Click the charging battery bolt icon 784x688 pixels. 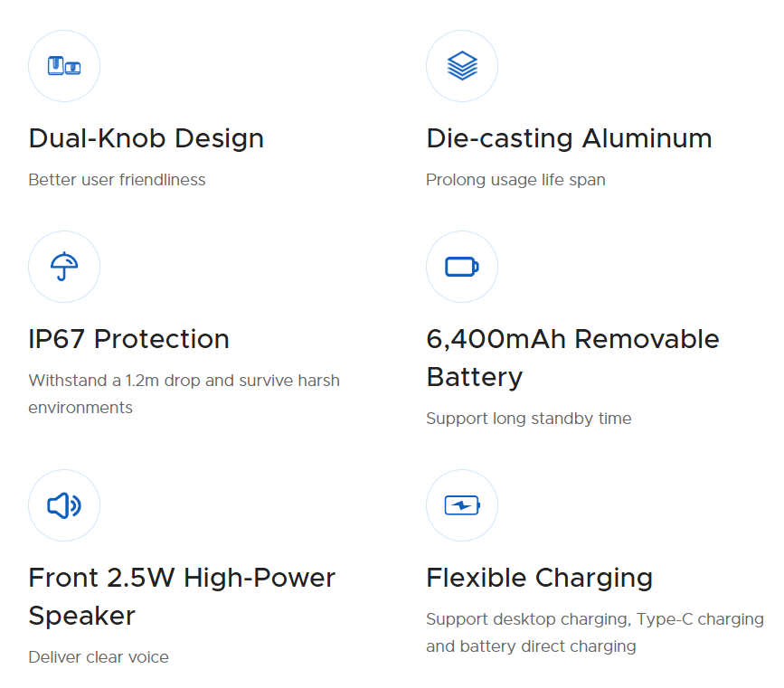click(462, 505)
